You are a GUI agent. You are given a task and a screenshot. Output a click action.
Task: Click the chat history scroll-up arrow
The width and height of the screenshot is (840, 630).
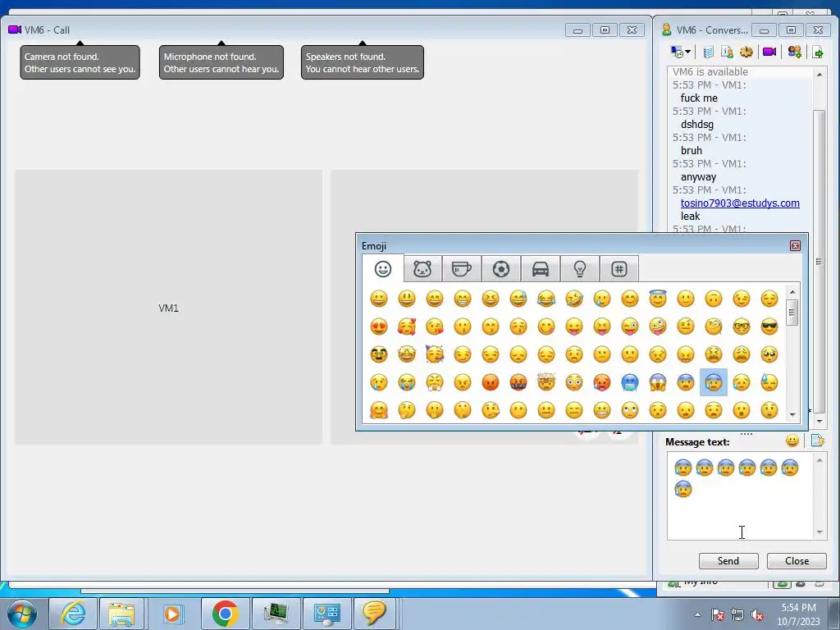pos(819,75)
